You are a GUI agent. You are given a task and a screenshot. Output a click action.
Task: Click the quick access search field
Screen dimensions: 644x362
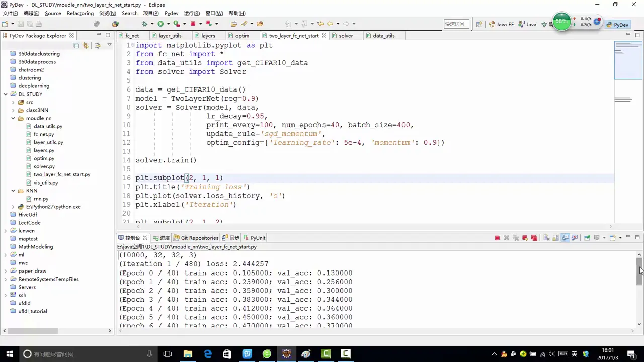click(x=456, y=24)
